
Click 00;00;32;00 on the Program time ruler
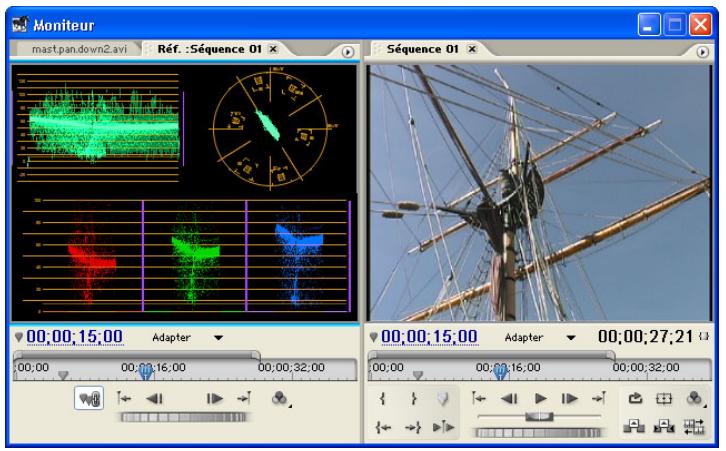[x=646, y=367]
